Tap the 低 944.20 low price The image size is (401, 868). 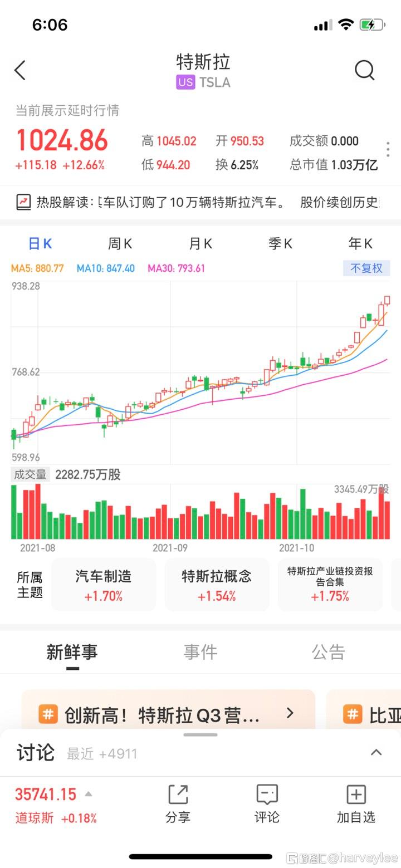(165, 165)
